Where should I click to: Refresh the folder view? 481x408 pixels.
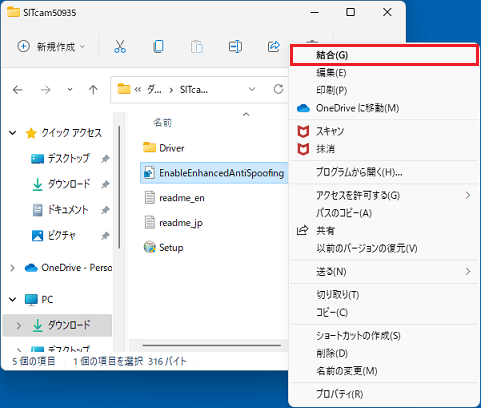tap(278, 89)
